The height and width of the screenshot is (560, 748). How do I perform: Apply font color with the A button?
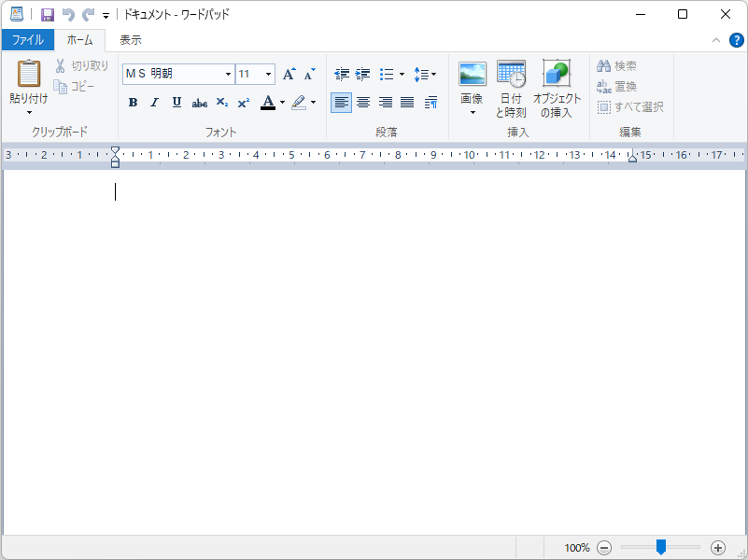pyautogui.click(x=268, y=102)
